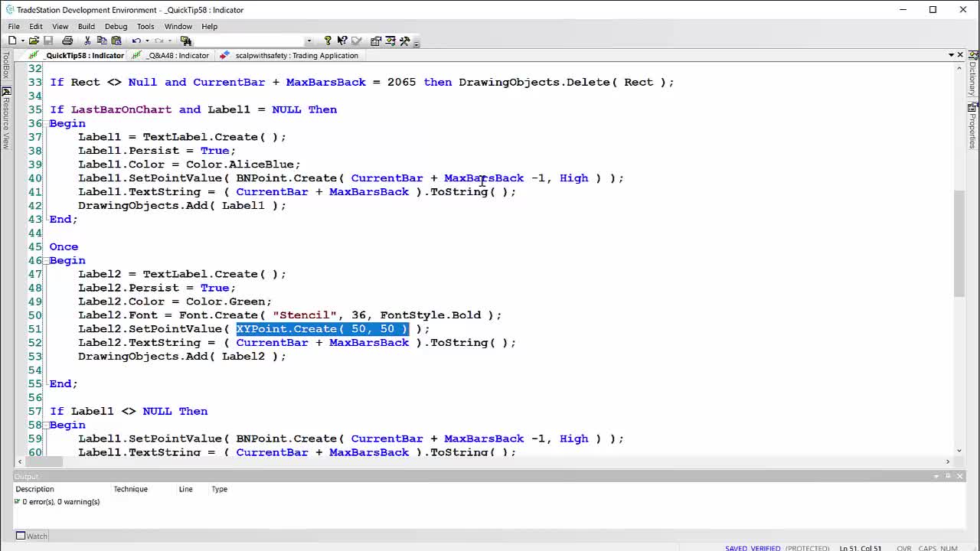Sort output by Technique column
Screen dimensions: 980x551
(x=131, y=489)
